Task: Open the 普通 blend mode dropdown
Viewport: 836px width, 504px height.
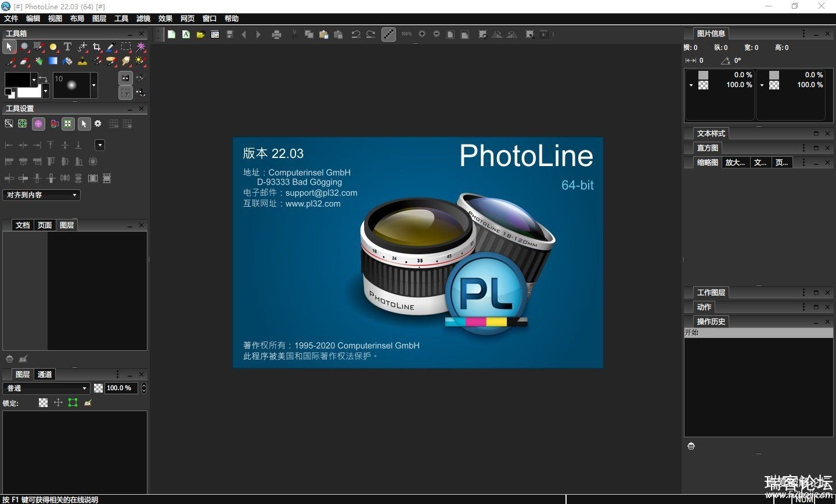Action: [x=46, y=388]
